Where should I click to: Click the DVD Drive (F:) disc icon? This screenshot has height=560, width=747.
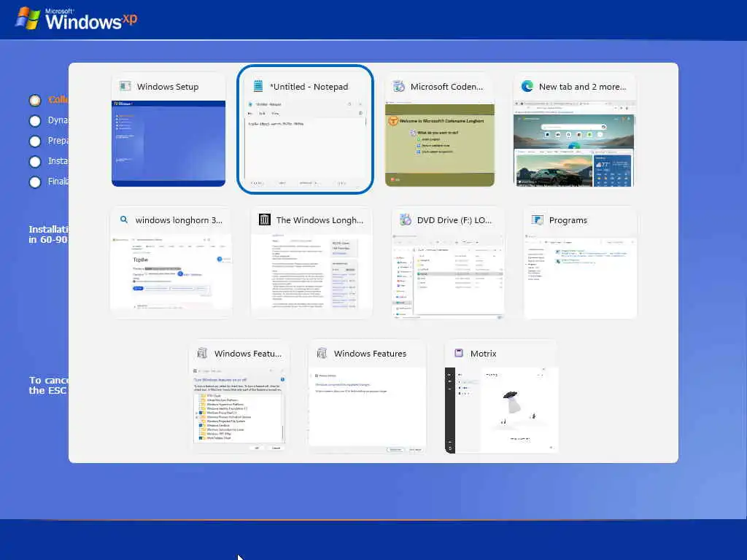406,219
